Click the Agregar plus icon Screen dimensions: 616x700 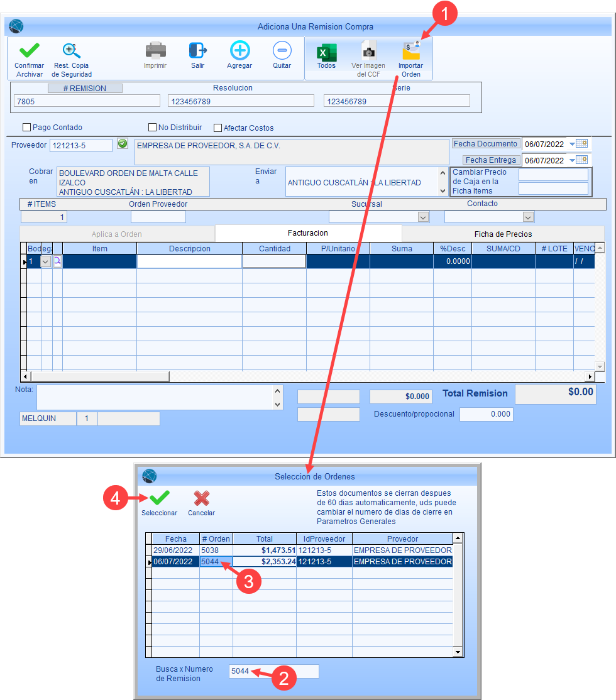(x=240, y=50)
